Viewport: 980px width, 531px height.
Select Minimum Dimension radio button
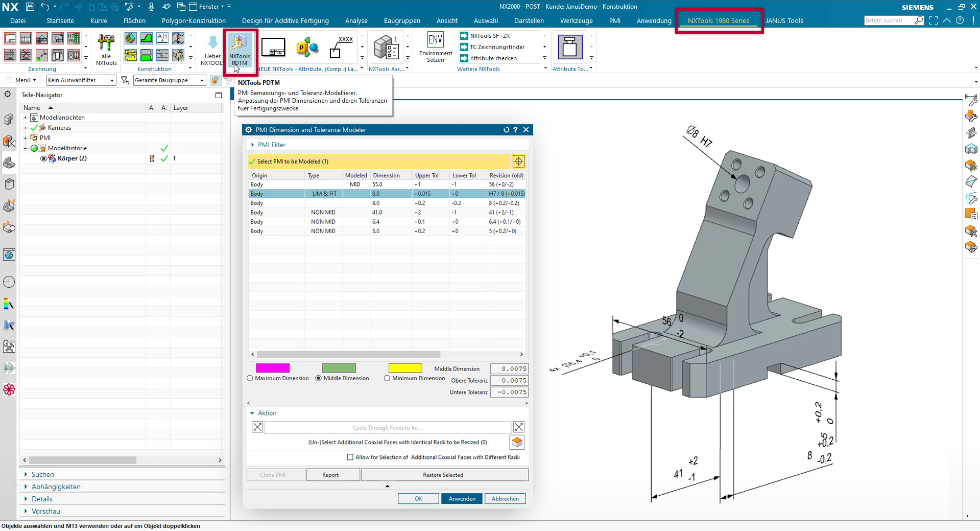pos(387,378)
